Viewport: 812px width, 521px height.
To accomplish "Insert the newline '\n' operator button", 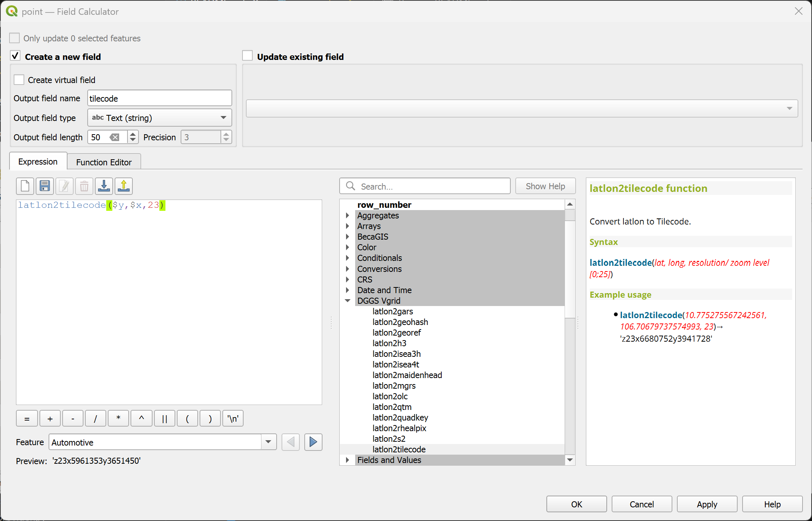I will coord(233,419).
